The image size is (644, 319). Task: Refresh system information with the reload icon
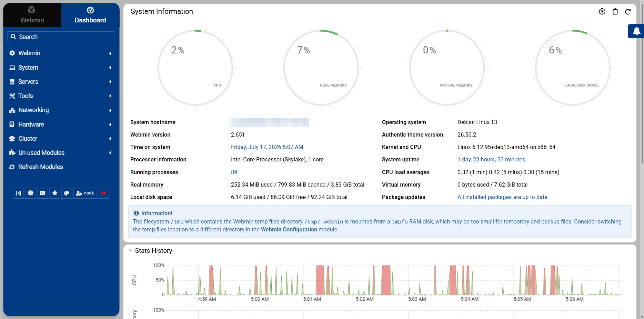pyautogui.click(x=628, y=11)
